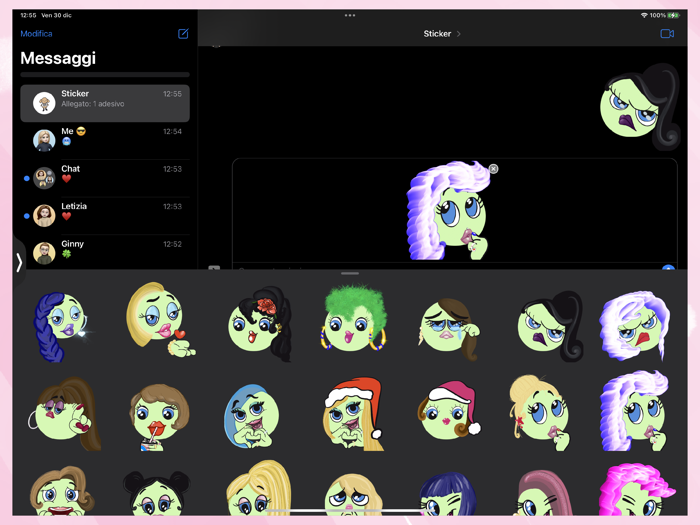Tap Letizia's avatar picture
This screenshot has width=700, height=525.
click(44, 216)
